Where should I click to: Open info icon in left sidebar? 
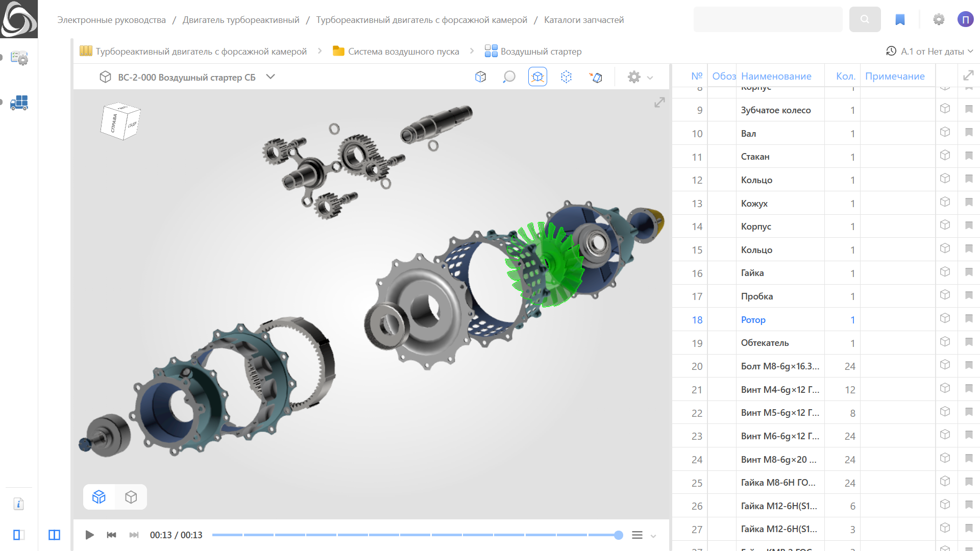click(18, 504)
